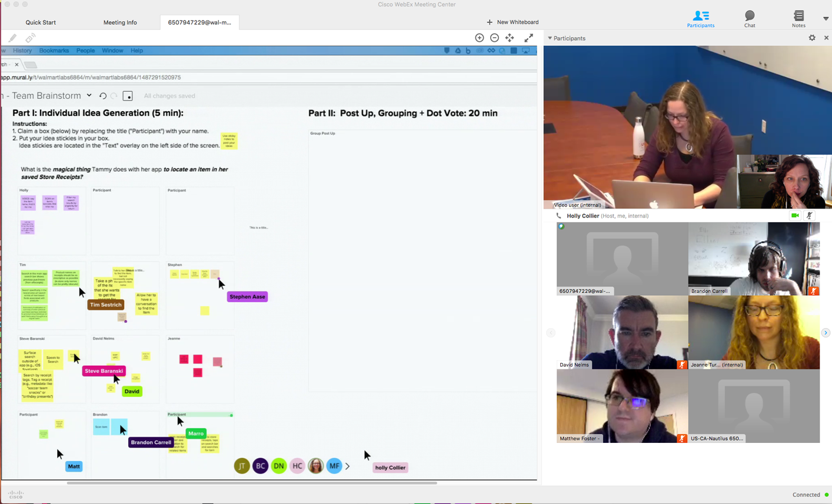Screen dimensions: 832x504
Task: Open a new tab in shared browser
Action: point(31,65)
